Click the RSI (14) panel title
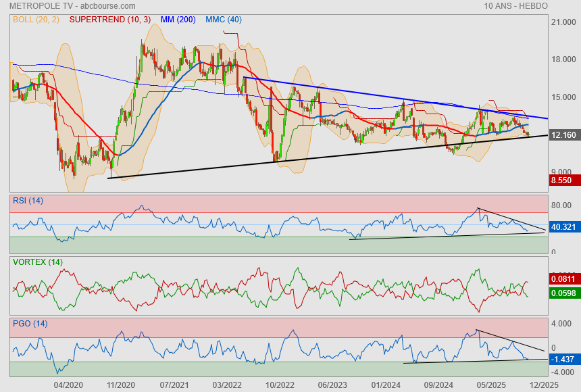Screen dimensions: 581x392 [28, 200]
